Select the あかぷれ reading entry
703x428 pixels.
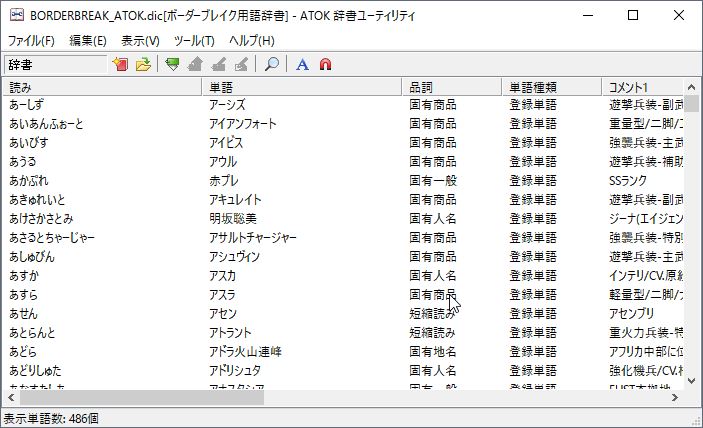(x=29, y=181)
